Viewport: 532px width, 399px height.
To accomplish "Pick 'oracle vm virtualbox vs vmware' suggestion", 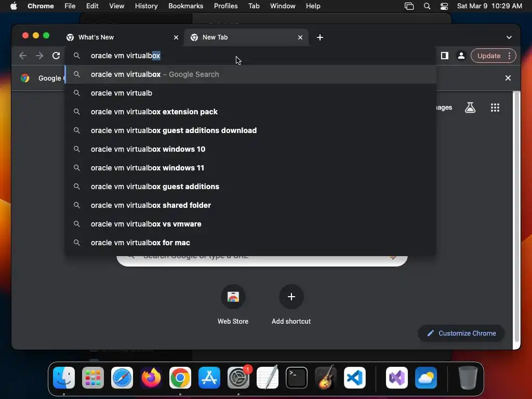I will pos(250,223).
